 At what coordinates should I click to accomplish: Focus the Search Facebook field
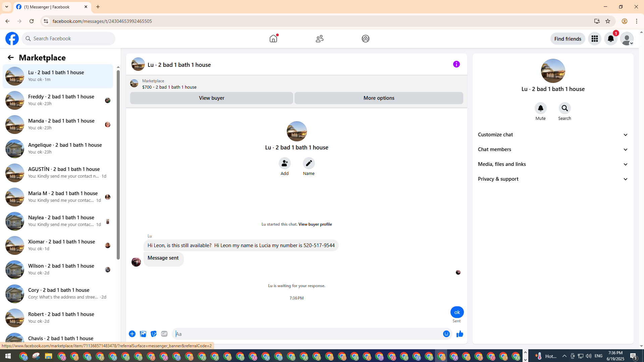(x=69, y=39)
